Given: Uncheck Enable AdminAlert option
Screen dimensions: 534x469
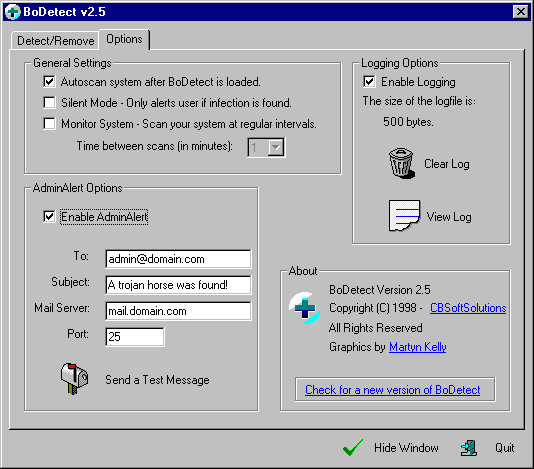Looking at the screenshot, I should pos(49,217).
